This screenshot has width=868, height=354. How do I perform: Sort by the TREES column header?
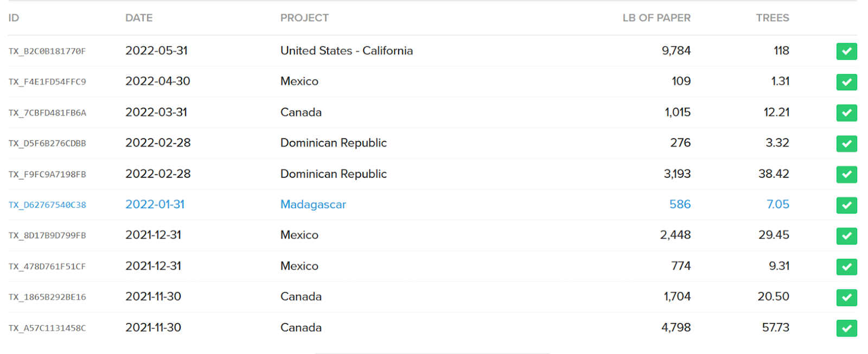[773, 18]
